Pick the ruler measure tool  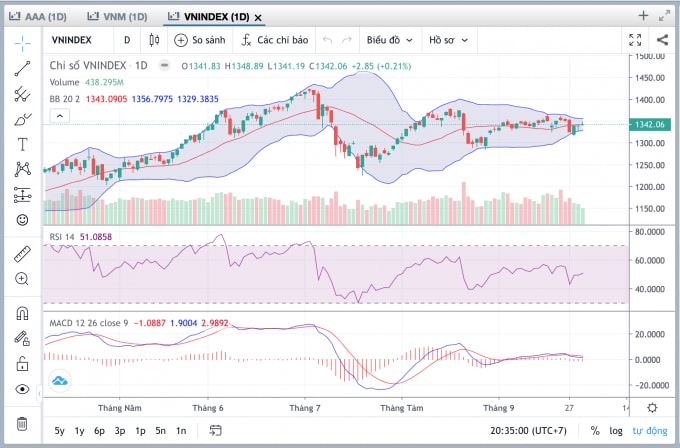[22, 254]
